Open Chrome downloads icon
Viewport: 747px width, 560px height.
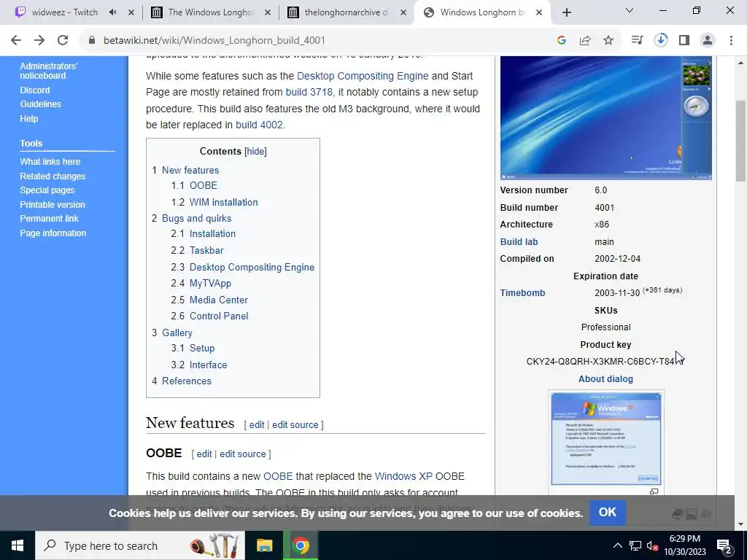(x=661, y=41)
